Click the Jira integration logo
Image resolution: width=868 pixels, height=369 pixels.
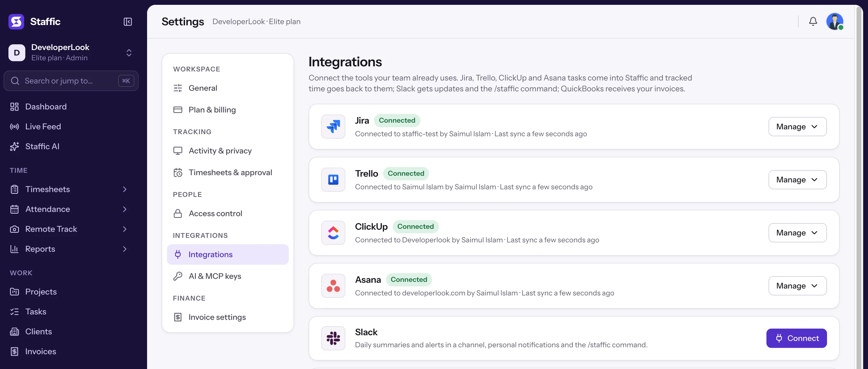333,126
